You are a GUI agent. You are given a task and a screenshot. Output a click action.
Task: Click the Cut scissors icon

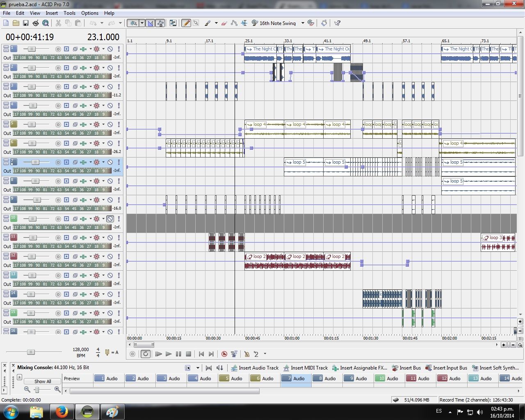pos(58,23)
